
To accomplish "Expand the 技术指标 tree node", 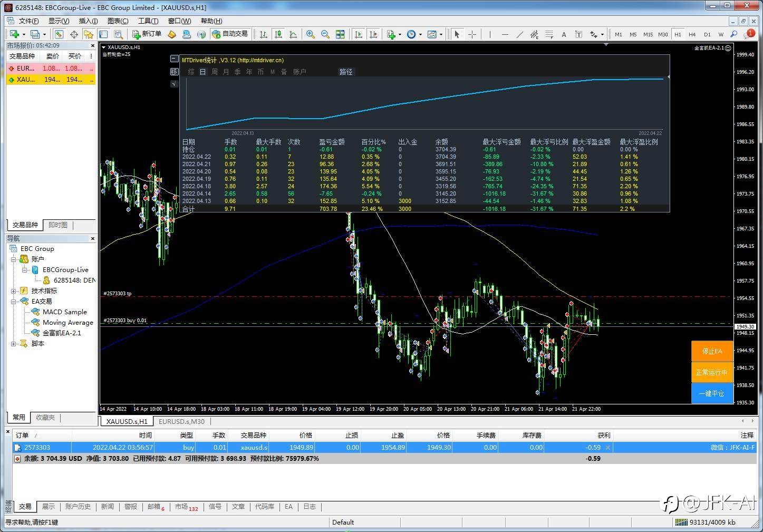I will click(x=14, y=291).
